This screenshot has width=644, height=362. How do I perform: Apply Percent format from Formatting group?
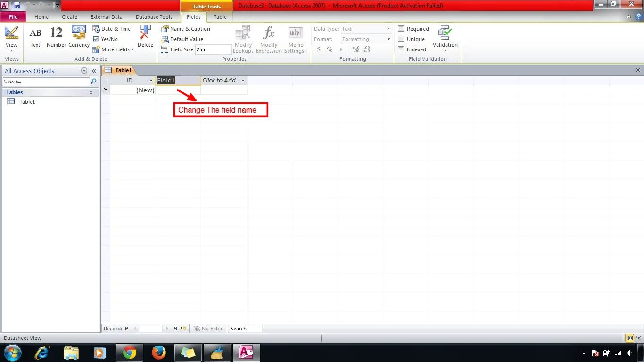[x=330, y=49]
